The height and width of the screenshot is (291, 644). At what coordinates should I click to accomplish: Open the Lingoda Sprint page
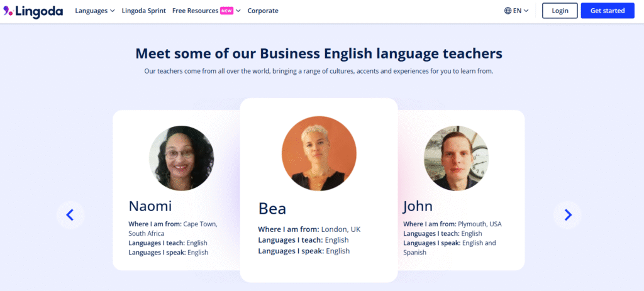(x=143, y=11)
